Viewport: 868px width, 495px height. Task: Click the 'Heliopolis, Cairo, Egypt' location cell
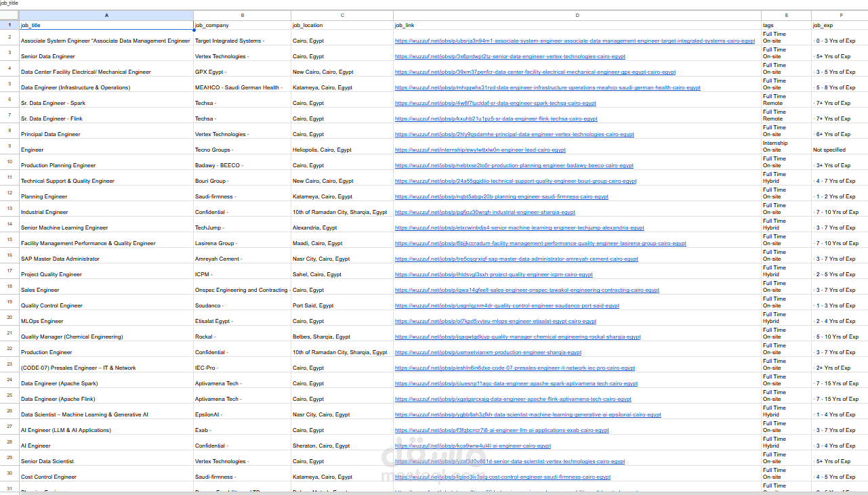coord(342,147)
